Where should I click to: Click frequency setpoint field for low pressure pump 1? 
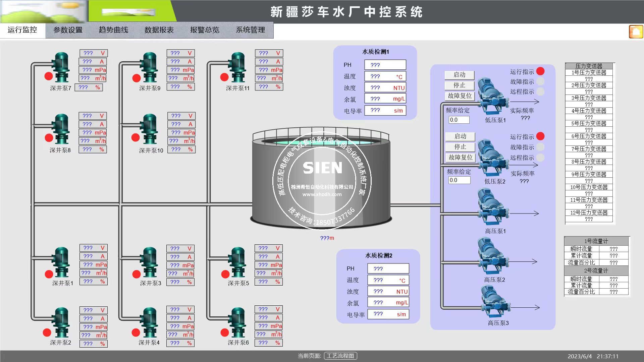coord(459,120)
